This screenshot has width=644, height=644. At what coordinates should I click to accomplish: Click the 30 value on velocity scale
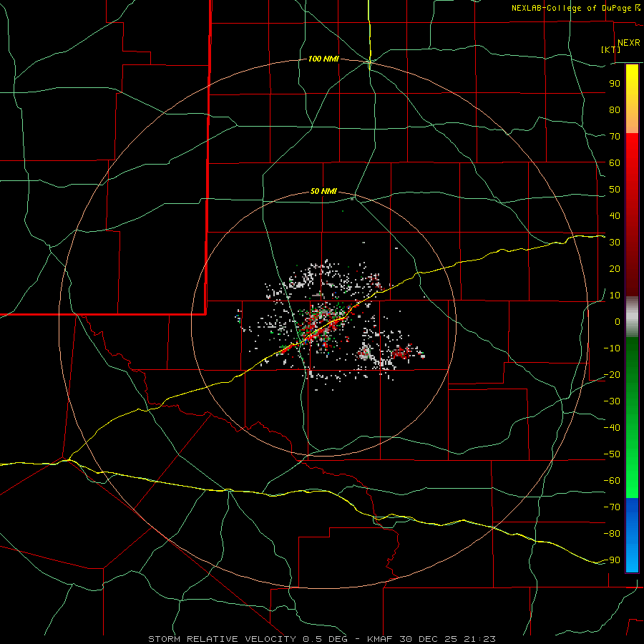pyautogui.click(x=615, y=243)
